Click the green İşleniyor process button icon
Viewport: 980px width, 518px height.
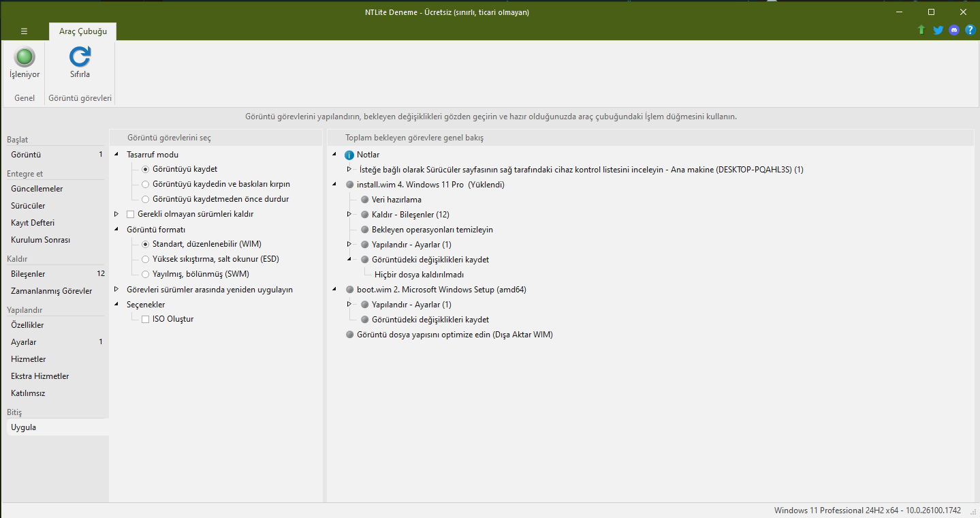(x=25, y=57)
